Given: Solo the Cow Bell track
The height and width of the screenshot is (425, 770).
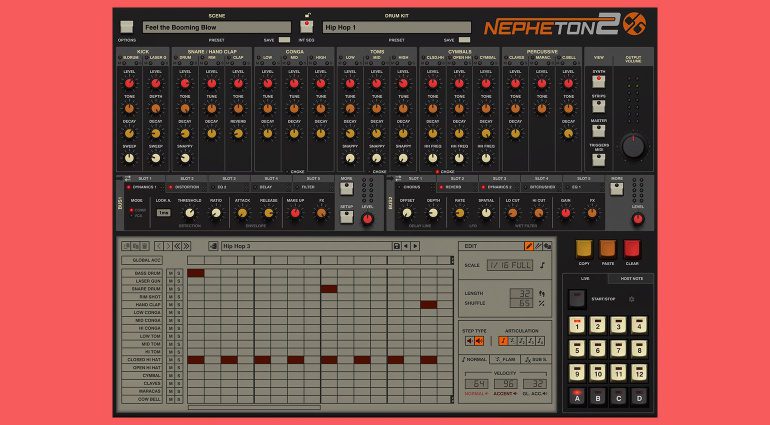Looking at the screenshot, I should click(x=179, y=399).
